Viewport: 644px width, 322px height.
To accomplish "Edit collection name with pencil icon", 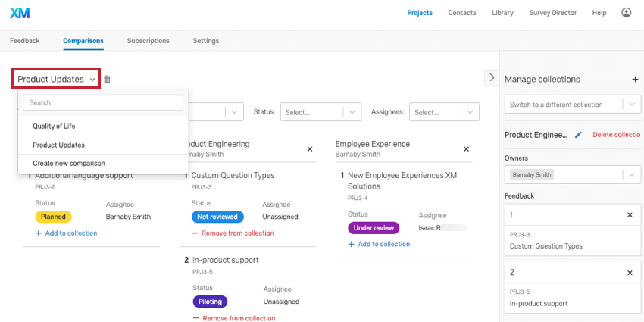I will (578, 134).
